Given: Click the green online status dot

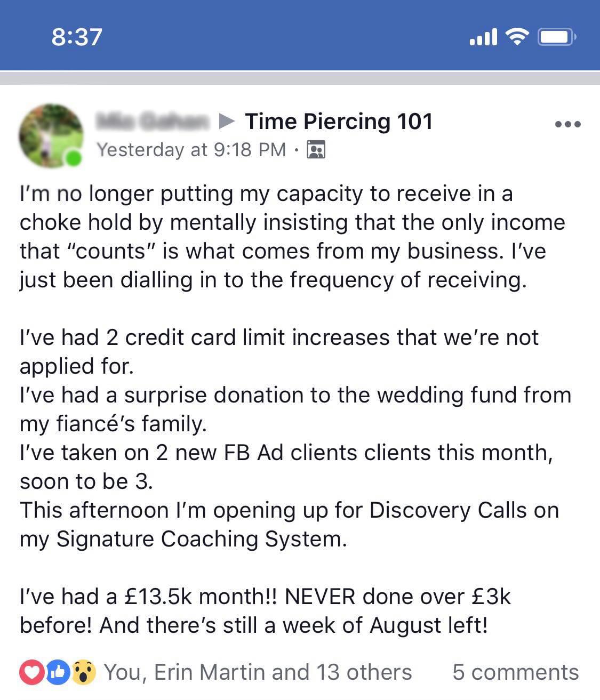Looking at the screenshot, I should (x=74, y=158).
